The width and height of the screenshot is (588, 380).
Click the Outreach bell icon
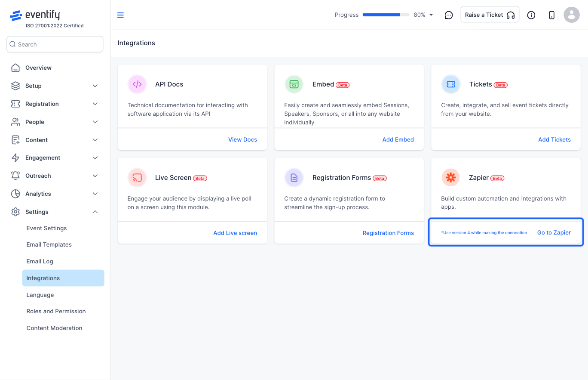coord(15,176)
